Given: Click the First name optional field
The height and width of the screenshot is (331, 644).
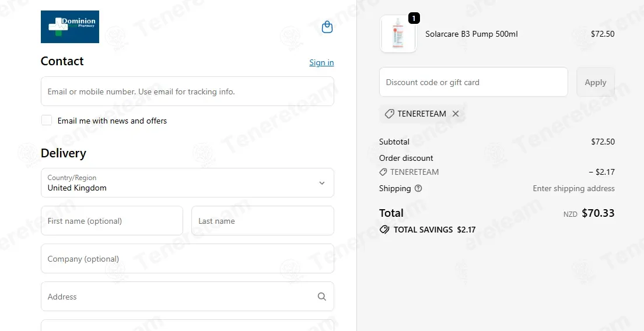Looking at the screenshot, I should [112, 221].
